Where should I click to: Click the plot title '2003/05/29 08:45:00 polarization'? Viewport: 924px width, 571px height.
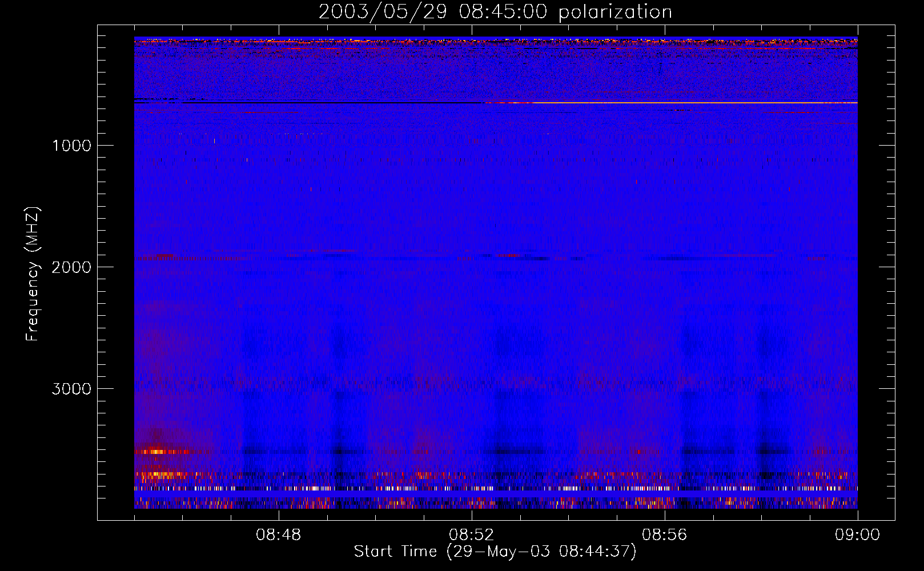[495, 12]
